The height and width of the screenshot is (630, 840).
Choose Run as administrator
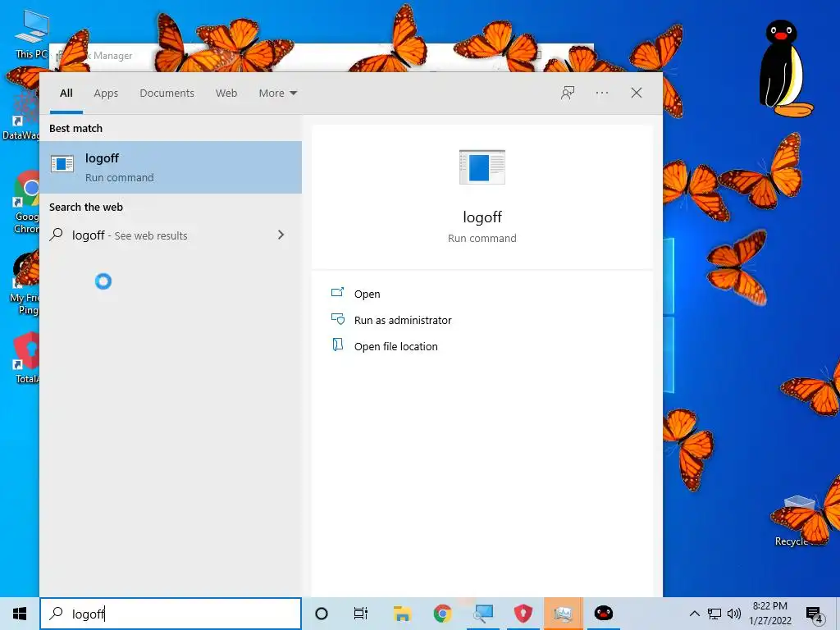403,321
